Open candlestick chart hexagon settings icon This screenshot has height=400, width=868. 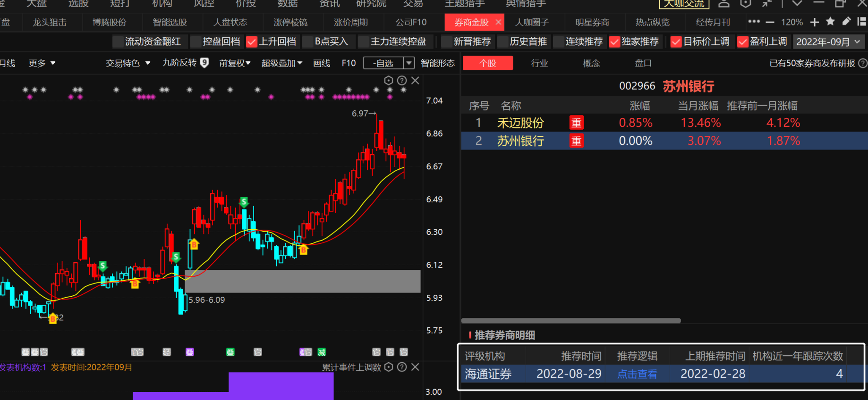click(x=389, y=81)
